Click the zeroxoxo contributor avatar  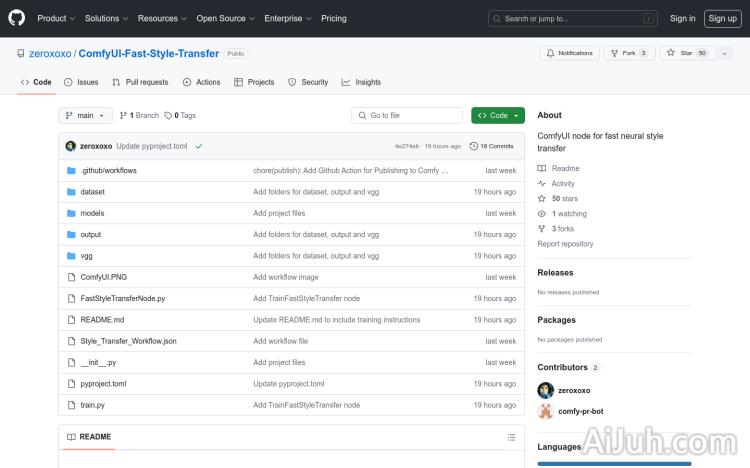545,390
